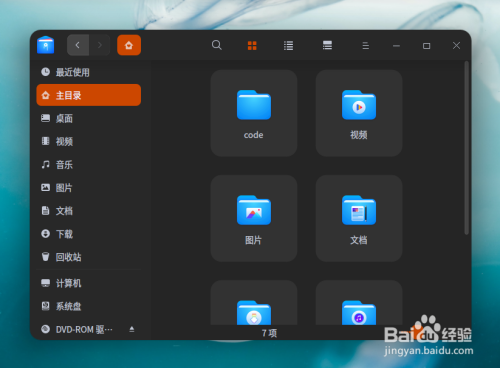Switch to list view
The width and height of the screenshot is (500, 368).
pyautogui.click(x=288, y=45)
